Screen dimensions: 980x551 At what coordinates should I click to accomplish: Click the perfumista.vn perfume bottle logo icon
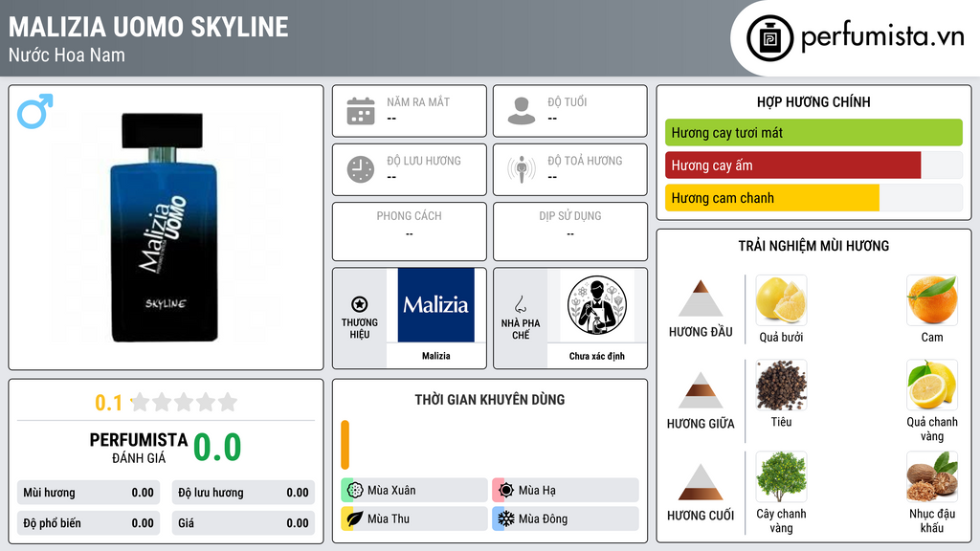click(x=769, y=38)
